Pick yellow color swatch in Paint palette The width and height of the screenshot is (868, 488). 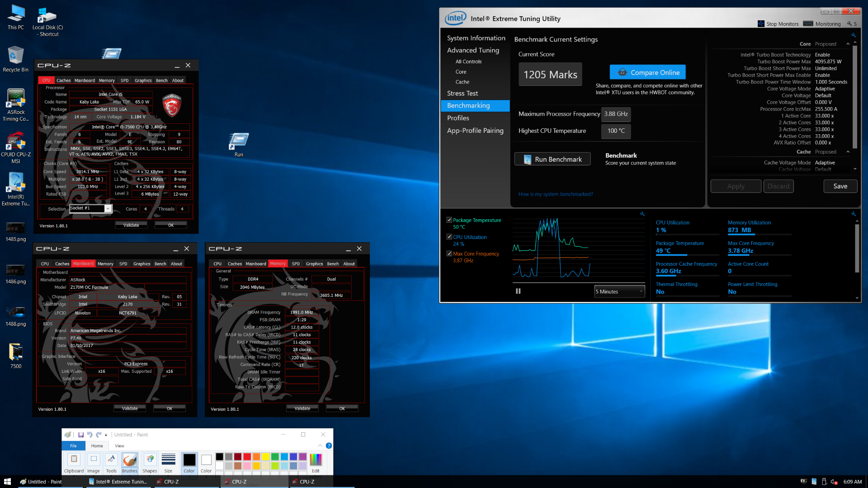(265, 456)
